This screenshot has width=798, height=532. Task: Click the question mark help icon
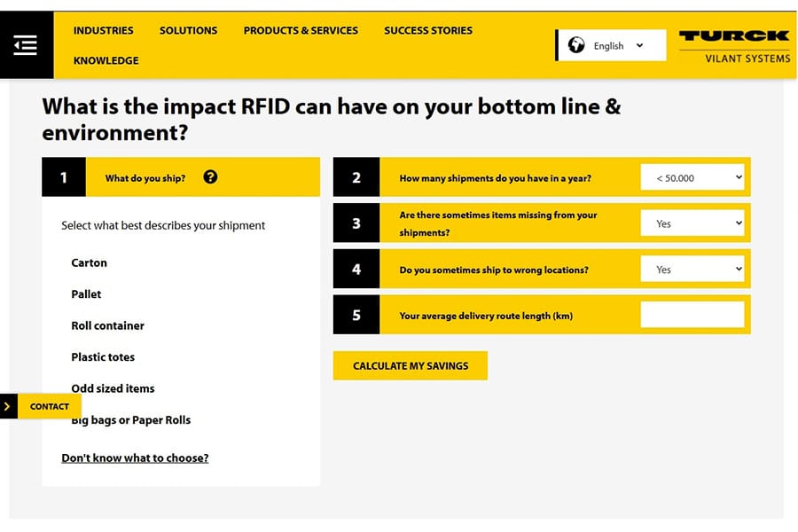coord(210,176)
